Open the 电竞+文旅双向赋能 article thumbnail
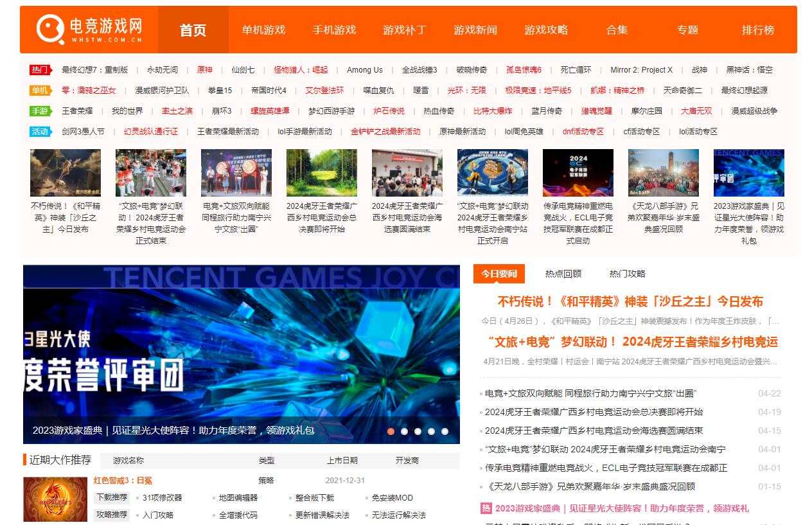 pos(236,173)
